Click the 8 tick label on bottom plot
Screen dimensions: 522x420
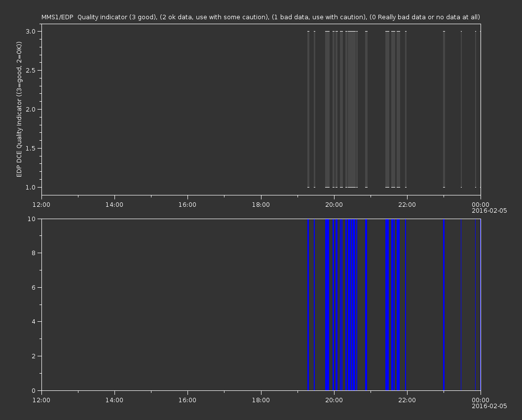click(34, 253)
